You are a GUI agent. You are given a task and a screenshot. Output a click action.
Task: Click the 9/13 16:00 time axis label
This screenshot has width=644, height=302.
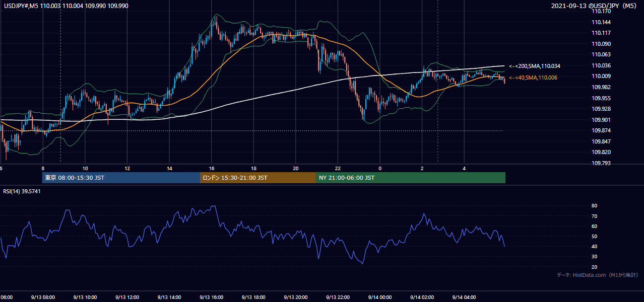[211, 297]
